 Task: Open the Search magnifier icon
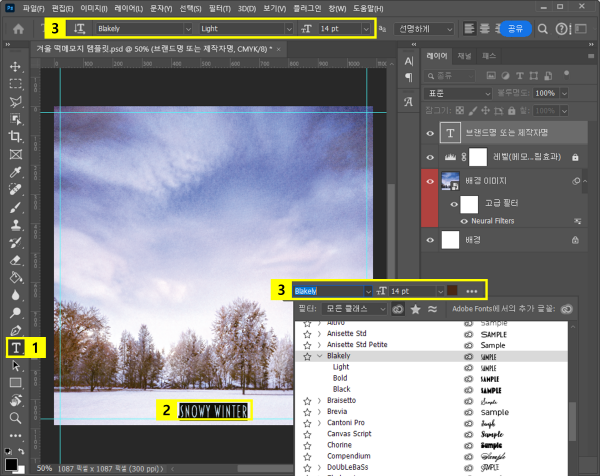[x=543, y=29]
